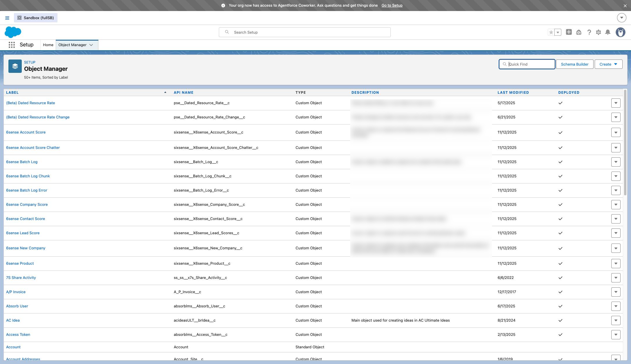Open the 7S Share Activity object
The height and width of the screenshot is (364, 631).
(21, 278)
